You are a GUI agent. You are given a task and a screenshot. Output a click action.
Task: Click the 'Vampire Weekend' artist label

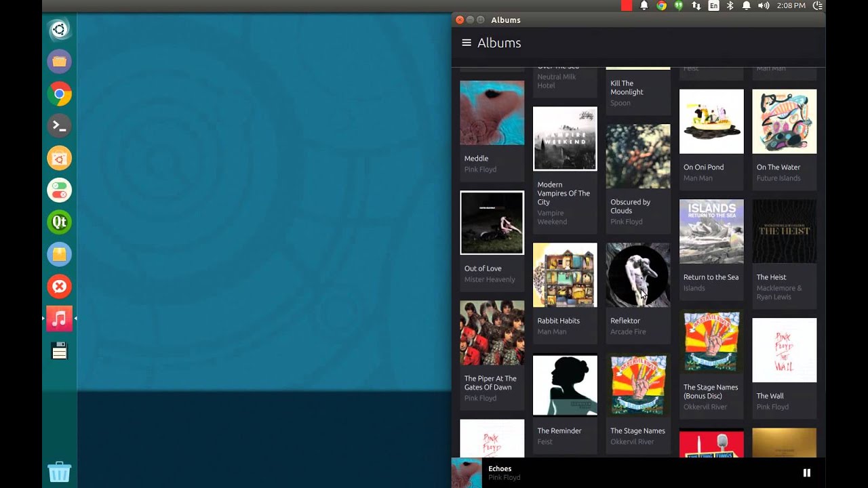552,217
